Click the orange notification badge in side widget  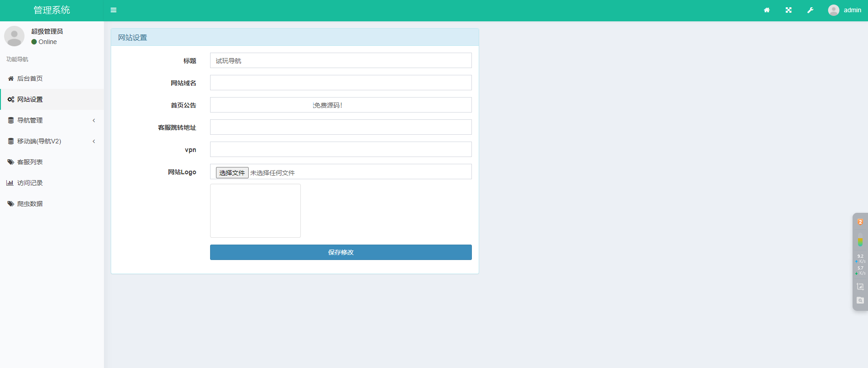pos(860,222)
